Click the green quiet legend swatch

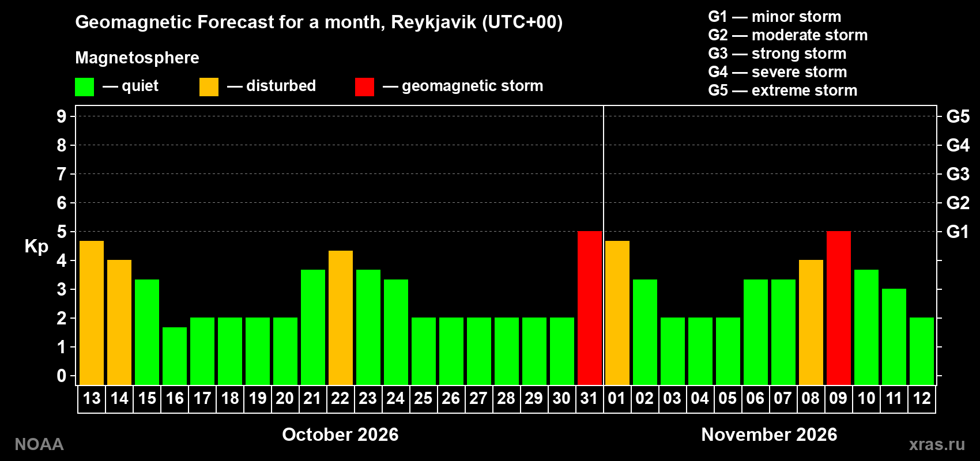pos(84,87)
